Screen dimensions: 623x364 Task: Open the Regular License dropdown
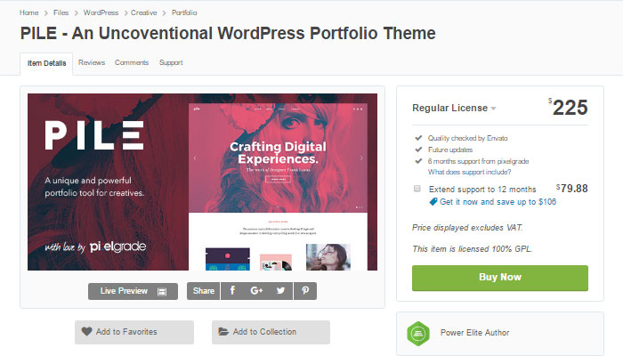coord(454,108)
